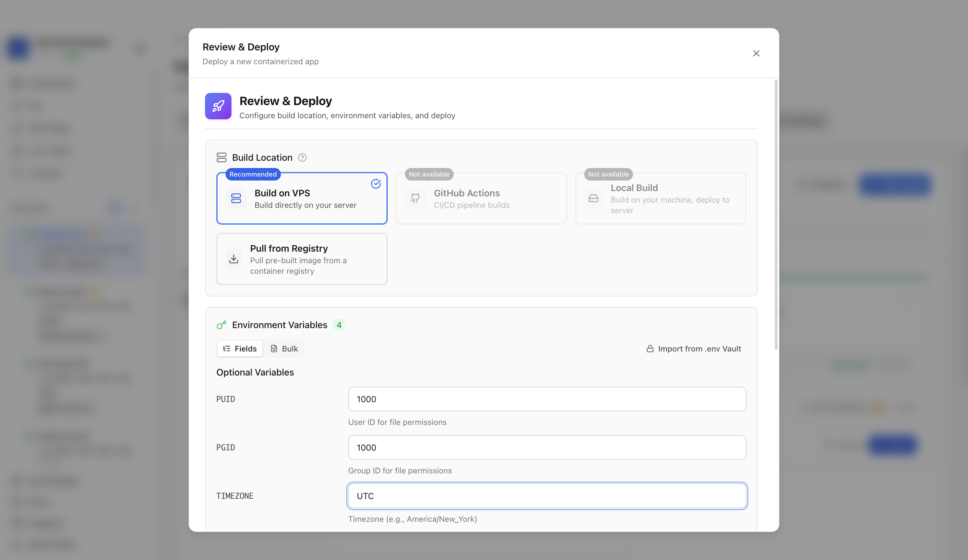
Task: Open the Build Location help tooltip icon
Action: tap(302, 158)
